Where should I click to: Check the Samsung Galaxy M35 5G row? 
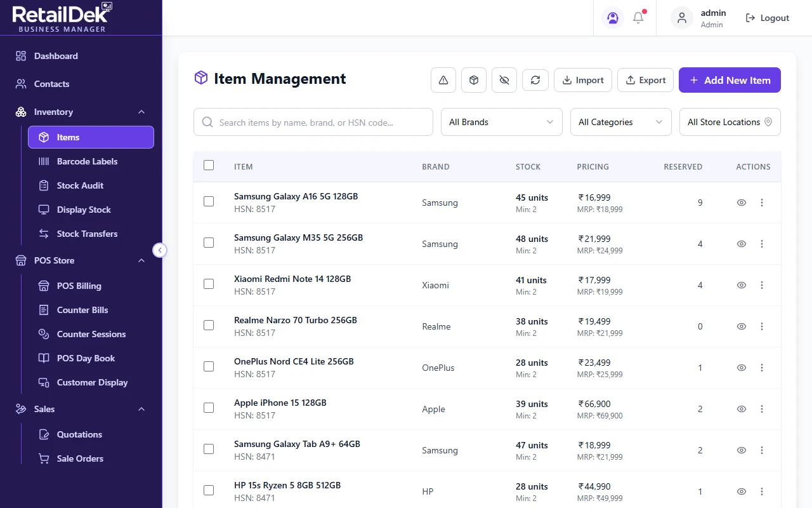pos(209,243)
